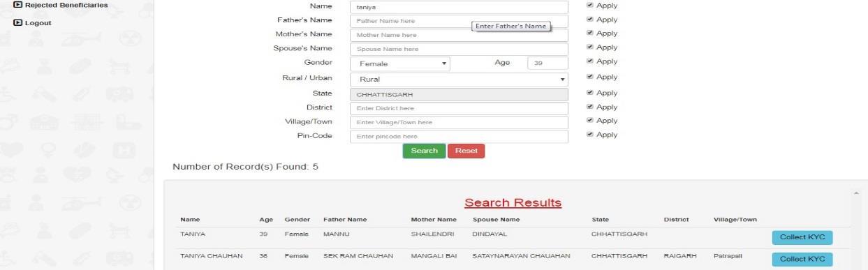
Task: Focus the Mother's Name input field
Action: click(x=459, y=35)
